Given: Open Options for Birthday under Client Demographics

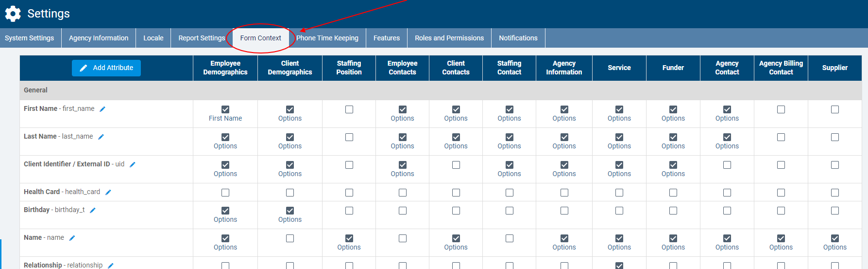Looking at the screenshot, I should click(290, 219).
